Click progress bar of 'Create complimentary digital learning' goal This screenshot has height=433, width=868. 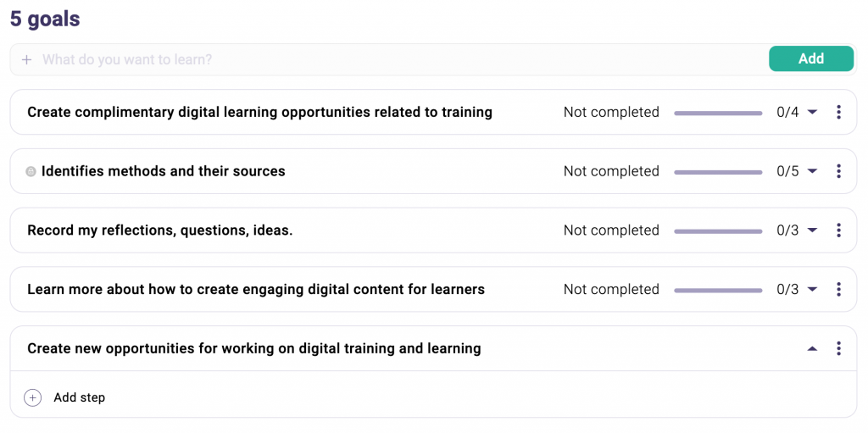718,113
